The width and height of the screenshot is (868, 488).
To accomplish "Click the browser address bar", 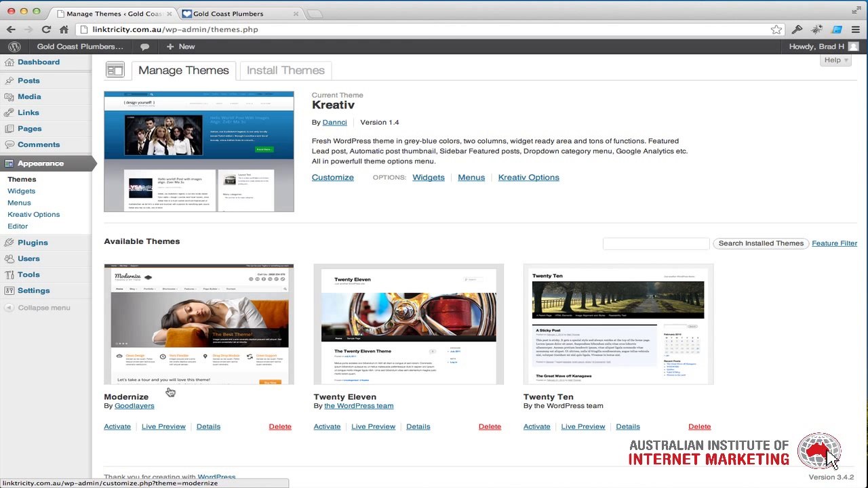I will [x=430, y=29].
